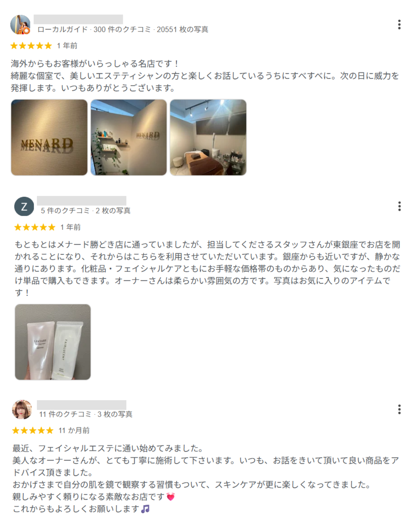420x525 pixels.
Task: Click the five-star rating on the first review
Action: pos(31,46)
